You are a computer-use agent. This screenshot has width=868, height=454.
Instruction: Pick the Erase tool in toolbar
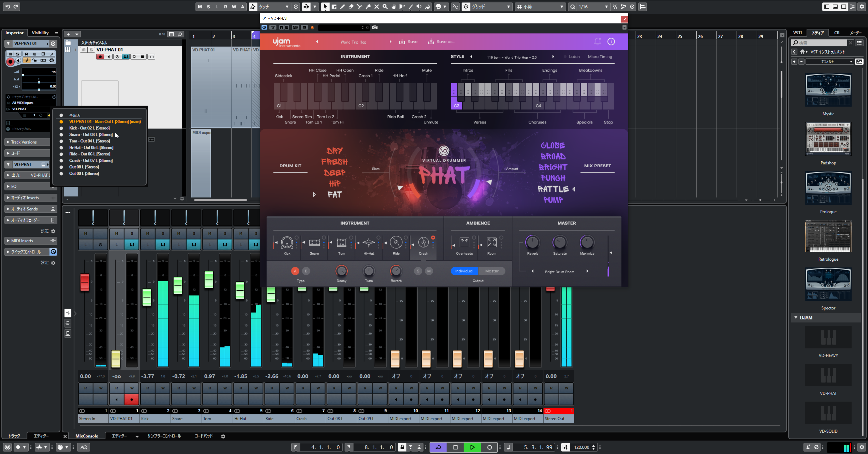tap(351, 7)
